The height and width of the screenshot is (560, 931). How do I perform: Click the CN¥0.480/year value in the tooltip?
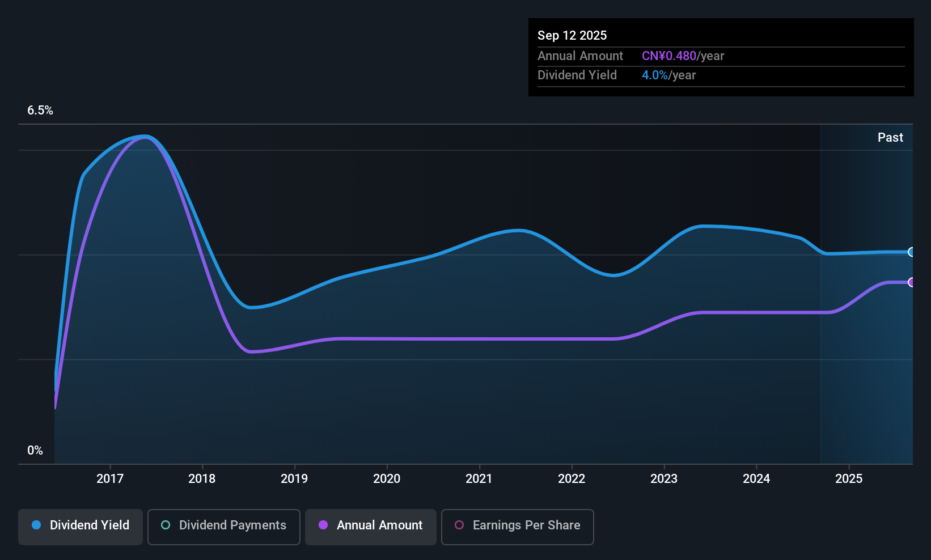pos(683,56)
